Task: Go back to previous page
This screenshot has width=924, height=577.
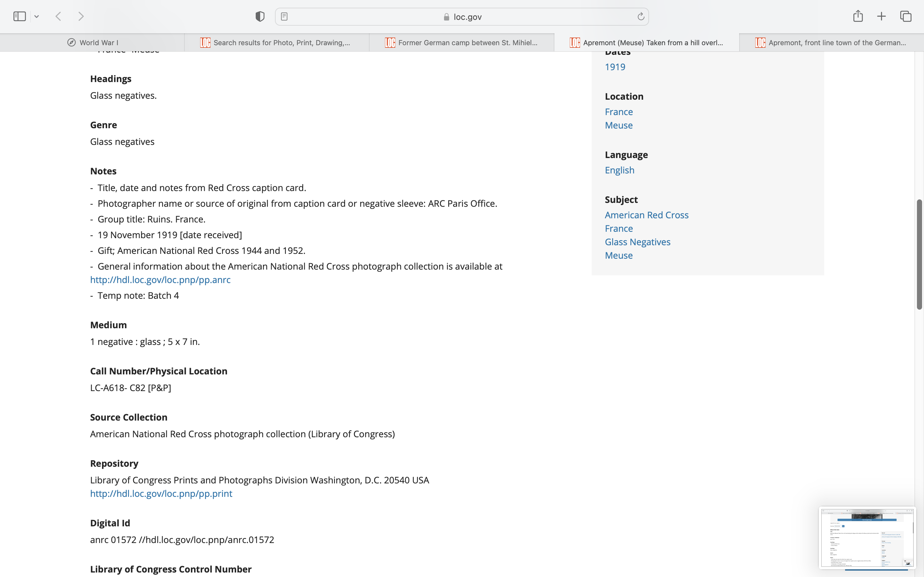Action: tap(58, 16)
